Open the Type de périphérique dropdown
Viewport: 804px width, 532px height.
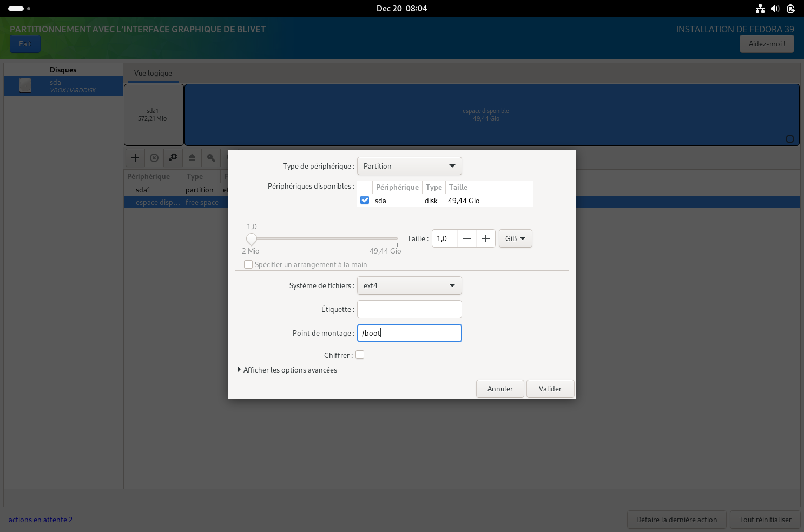[x=409, y=166]
